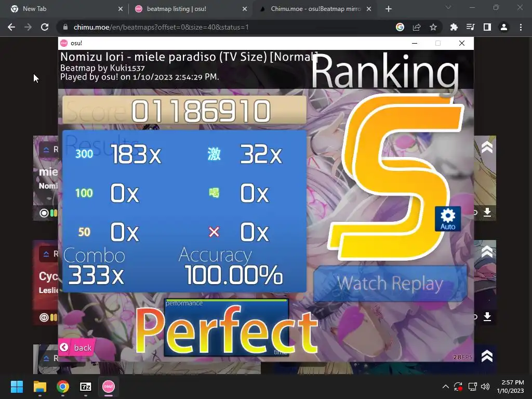Viewport: 532px width, 399px height.
Task: Open File Explorer from taskbar
Action: click(x=39, y=387)
